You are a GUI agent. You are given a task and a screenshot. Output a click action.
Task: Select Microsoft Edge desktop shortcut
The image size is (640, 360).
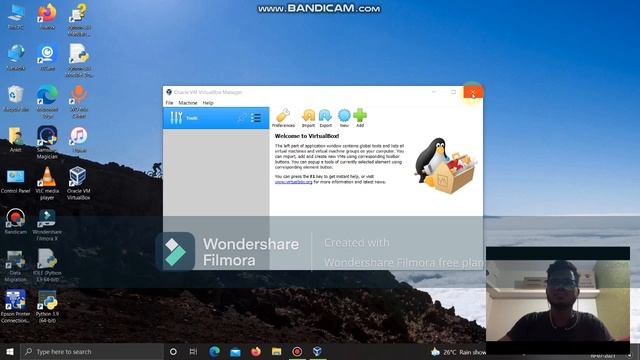coord(47,102)
